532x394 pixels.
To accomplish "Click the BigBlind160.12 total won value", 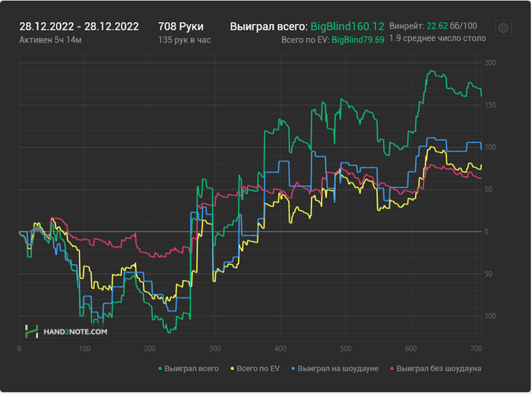I will 347,27.
